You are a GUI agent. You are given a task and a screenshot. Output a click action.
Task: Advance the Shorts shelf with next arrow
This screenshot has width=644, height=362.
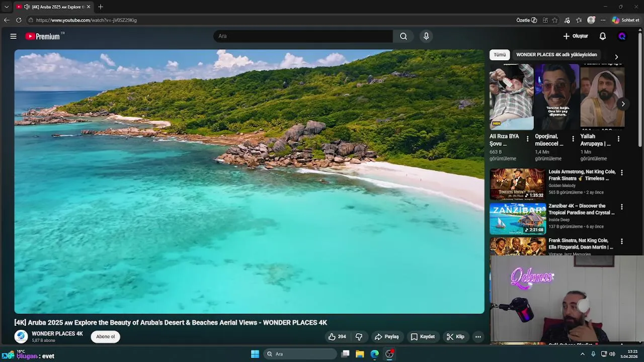coord(623,104)
